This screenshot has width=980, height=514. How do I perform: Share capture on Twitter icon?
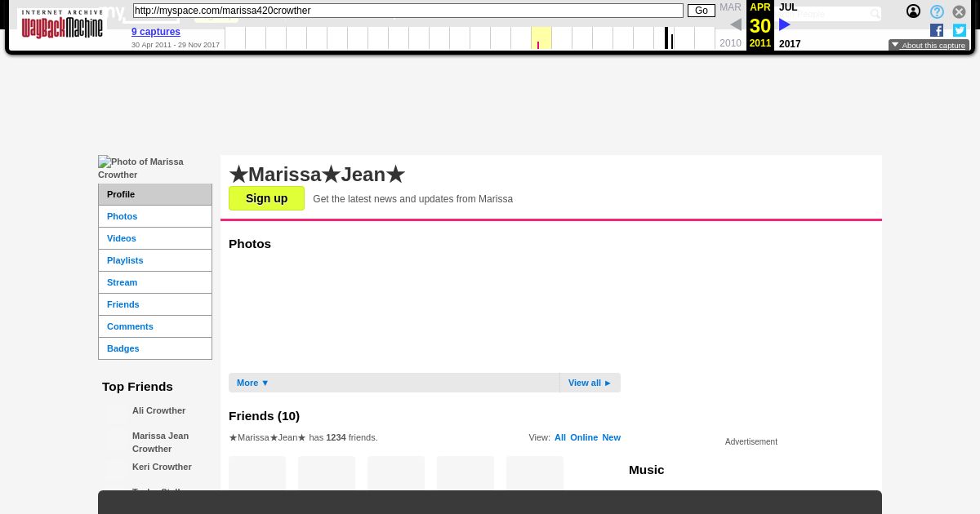point(960,30)
